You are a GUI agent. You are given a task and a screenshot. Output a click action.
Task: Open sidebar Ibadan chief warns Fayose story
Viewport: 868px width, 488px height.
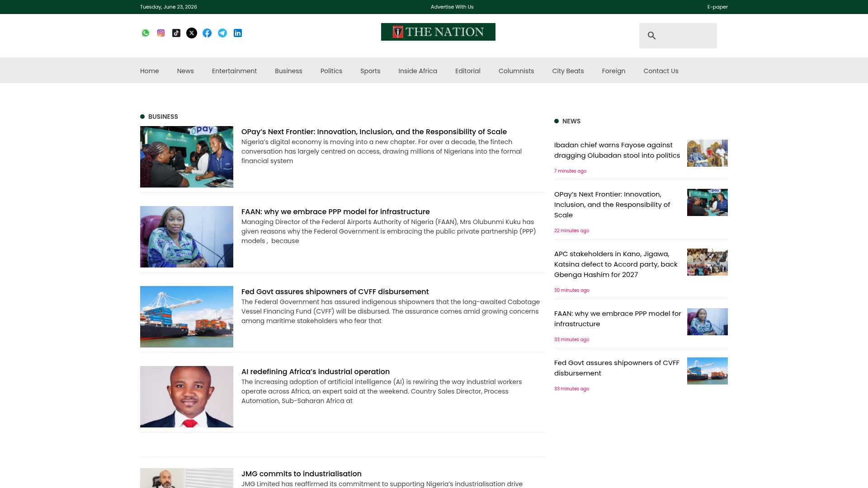click(x=617, y=150)
